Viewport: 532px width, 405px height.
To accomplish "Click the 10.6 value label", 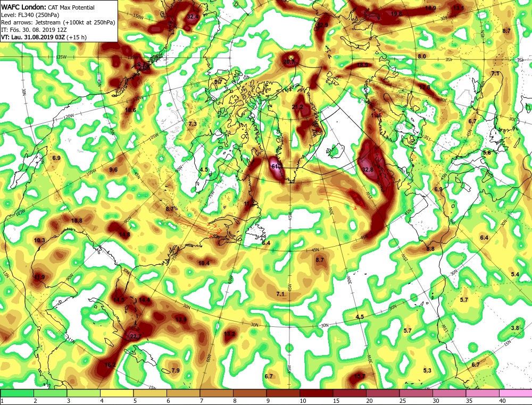I will [130, 110].
